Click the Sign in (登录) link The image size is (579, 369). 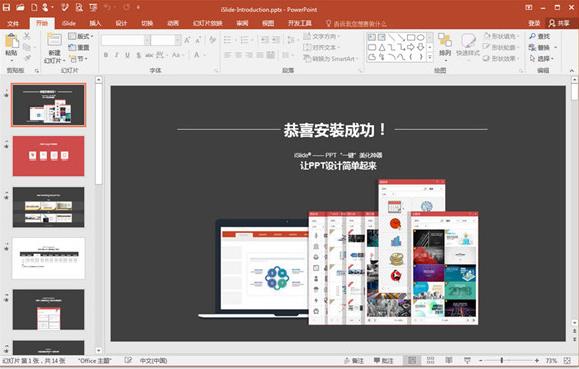[534, 23]
